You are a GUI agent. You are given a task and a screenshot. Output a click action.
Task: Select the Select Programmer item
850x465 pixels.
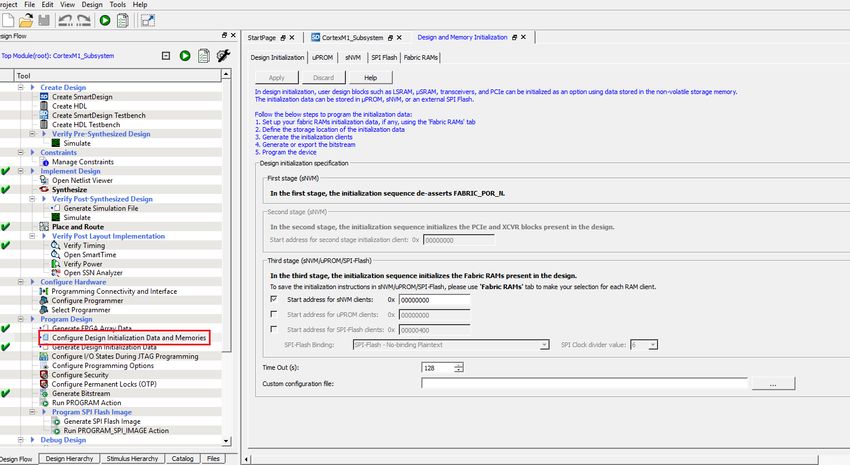point(81,309)
